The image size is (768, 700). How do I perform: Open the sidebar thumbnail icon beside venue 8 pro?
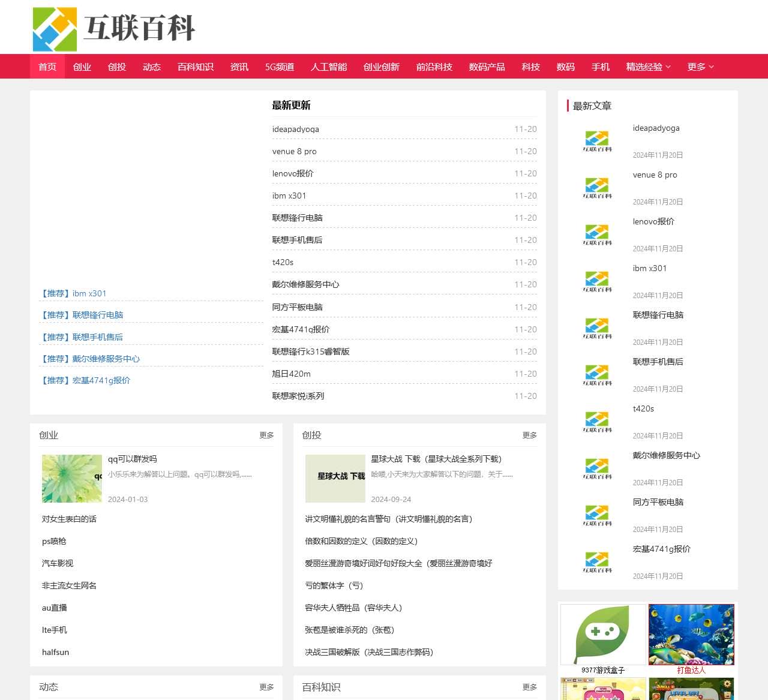[597, 188]
